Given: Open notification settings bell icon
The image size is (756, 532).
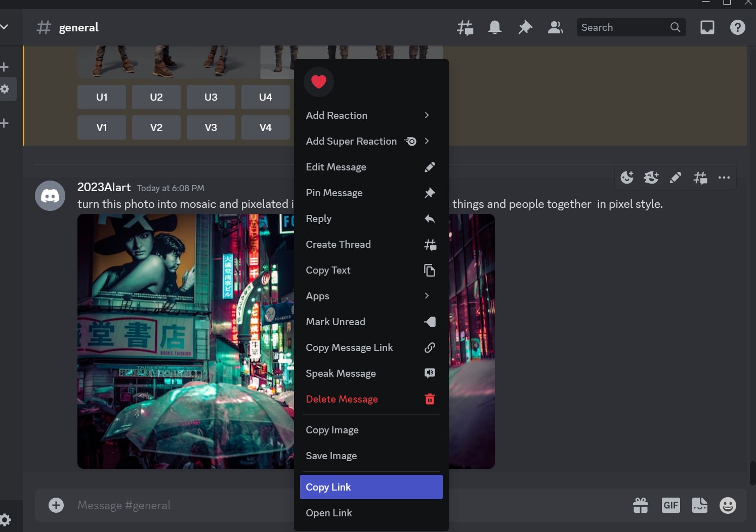Looking at the screenshot, I should [494, 27].
